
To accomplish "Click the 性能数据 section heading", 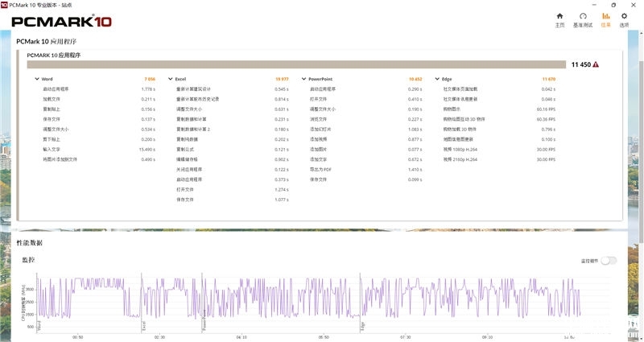I will [x=30, y=243].
